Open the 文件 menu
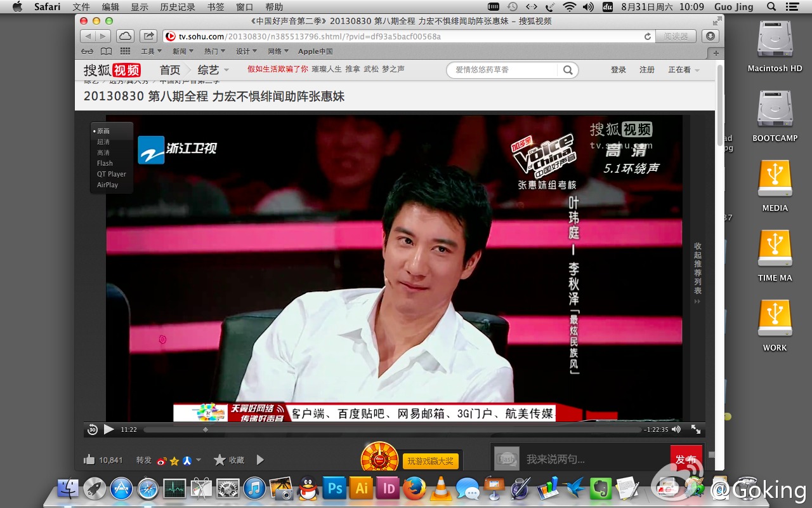This screenshot has height=508, width=812. click(x=81, y=7)
